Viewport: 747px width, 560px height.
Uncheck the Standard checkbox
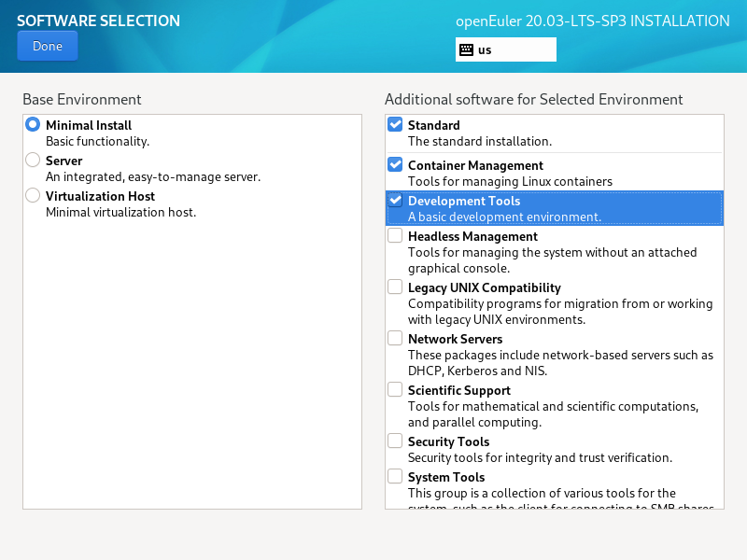click(x=395, y=125)
